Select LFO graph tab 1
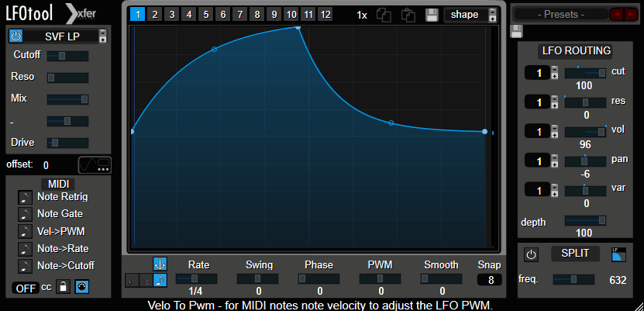The height and width of the screenshot is (311, 644). point(138,15)
